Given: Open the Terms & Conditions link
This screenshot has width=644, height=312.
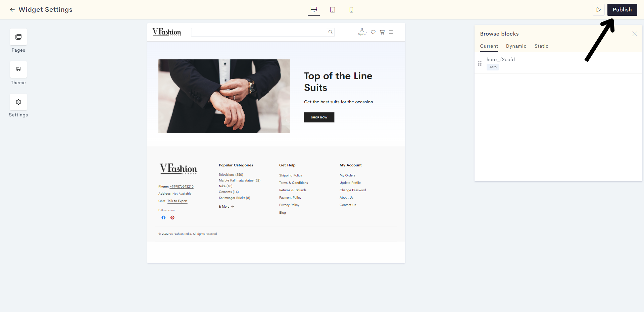Looking at the screenshot, I should click(x=294, y=183).
